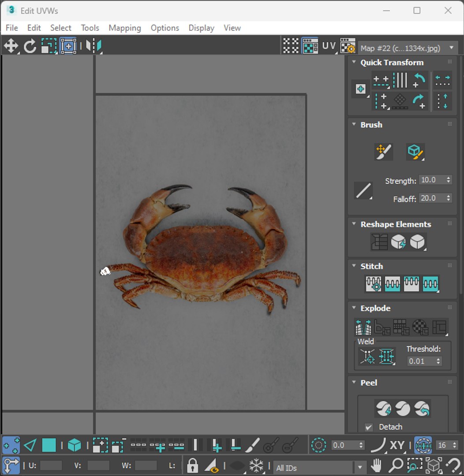The height and width of the screenshot is (476, 464).
Task: Click the Weld Threshold value field
Action: coord(420,361)
